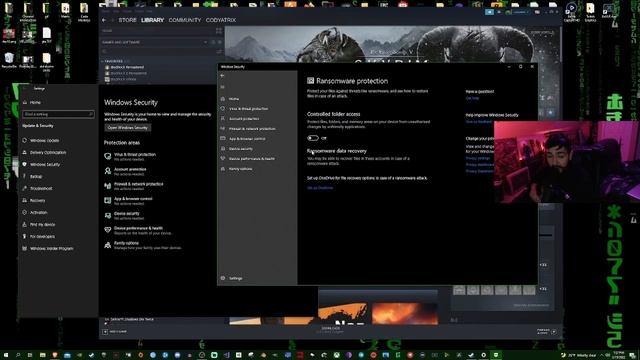Click the Open Windows Security button
This screenshot has width=640, height=360.
[x=127, y=128]
